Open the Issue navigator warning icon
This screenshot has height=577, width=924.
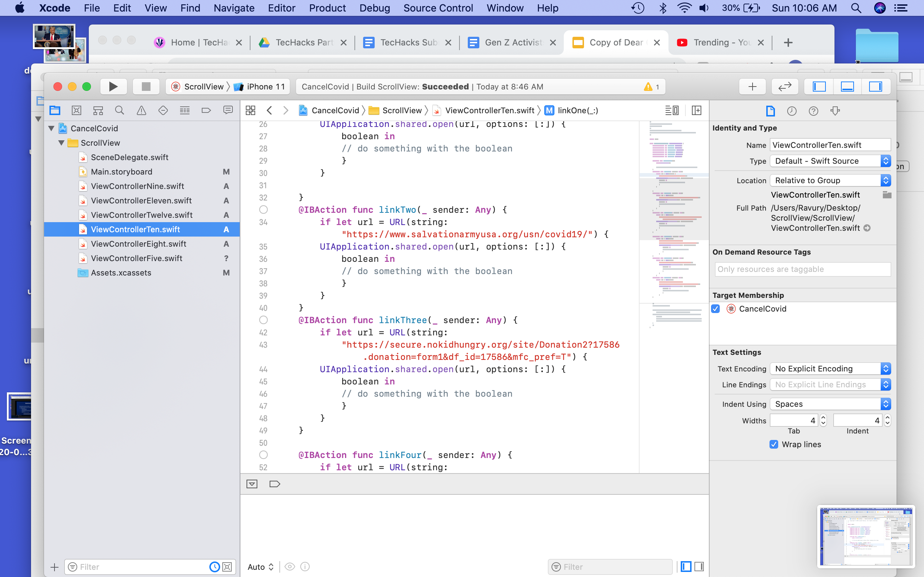pyautogui.click(x=141, y=111)
